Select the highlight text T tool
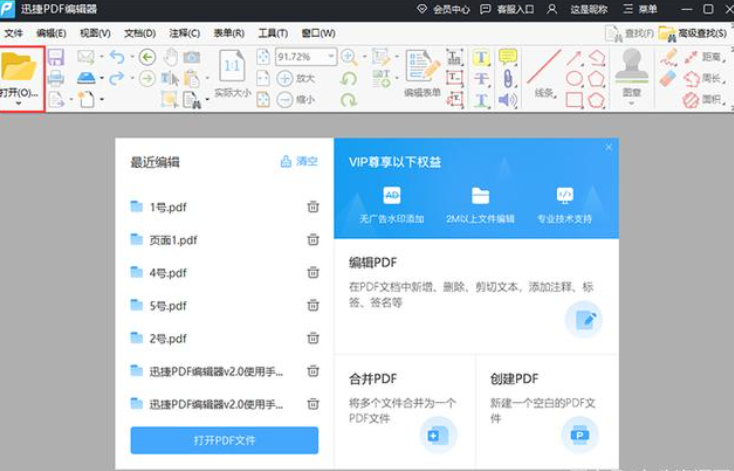Image resolution: width=734 pixels, height=471 pixels. [481, 58]
